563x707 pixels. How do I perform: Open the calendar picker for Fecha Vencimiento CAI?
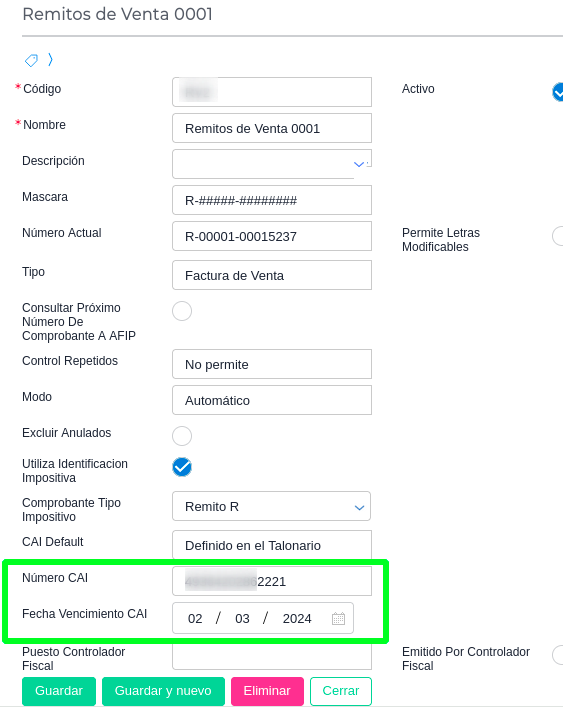click(338, 618)
